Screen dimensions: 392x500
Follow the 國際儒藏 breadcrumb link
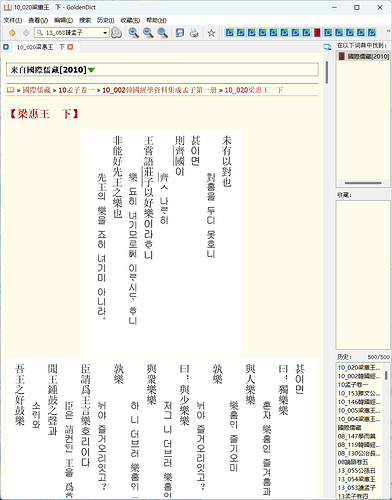(36, 90)
